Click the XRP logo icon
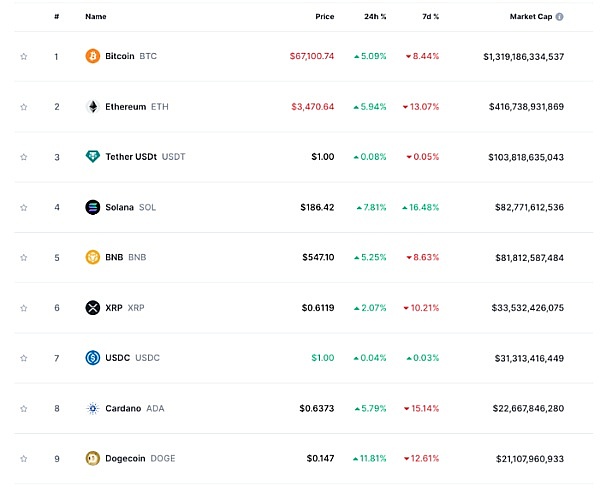Image resolution: width=600 pixels, height=493 pixels. pos(92,308)
